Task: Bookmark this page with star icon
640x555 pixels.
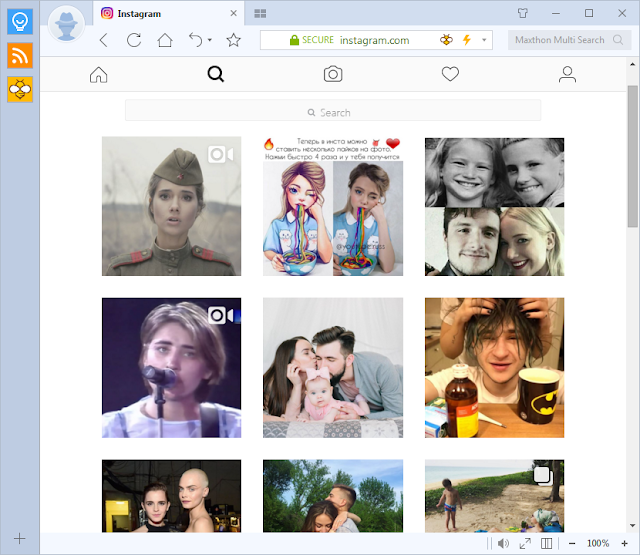Action: pos(233,40)
